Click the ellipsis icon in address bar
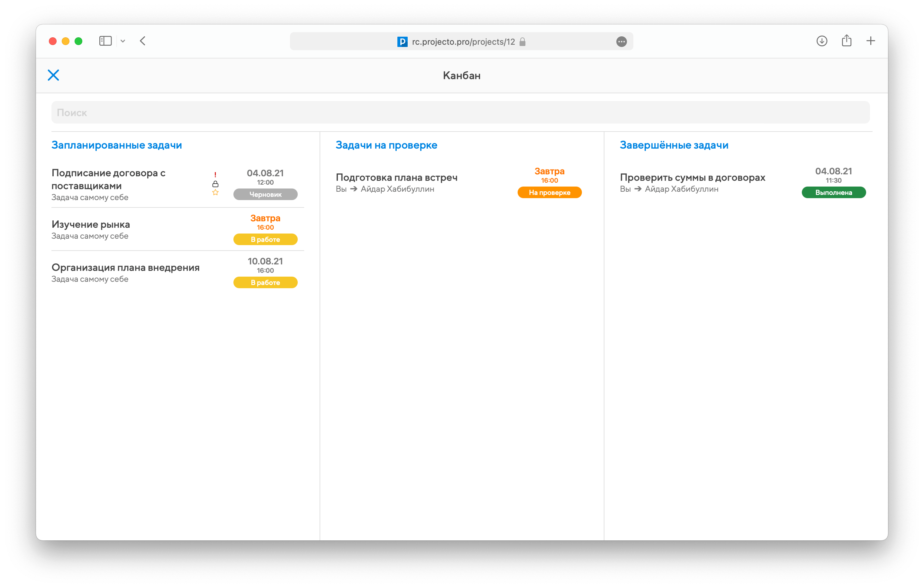 (621, 41)
